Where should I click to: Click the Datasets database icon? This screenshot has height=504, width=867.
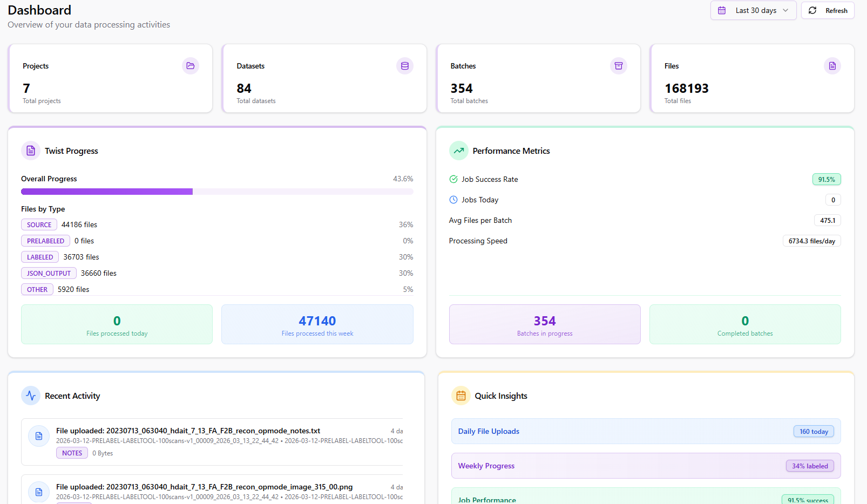404,66
